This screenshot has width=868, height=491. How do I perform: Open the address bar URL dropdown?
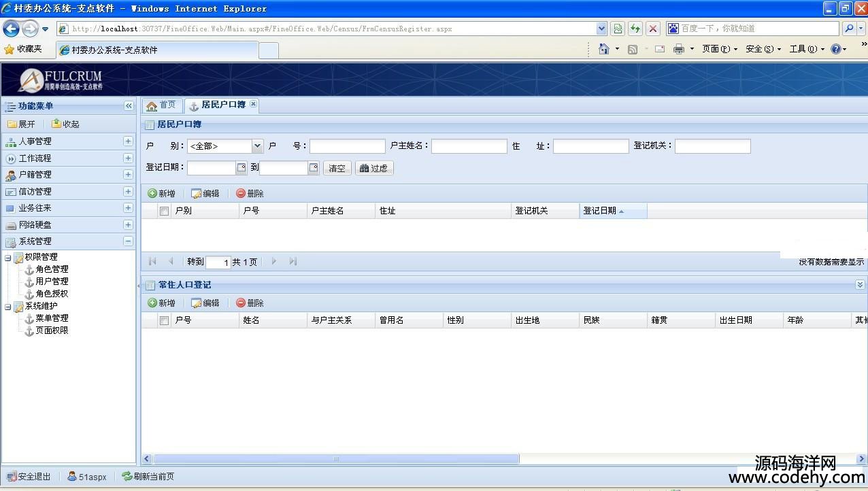click(x=601, y=29)
